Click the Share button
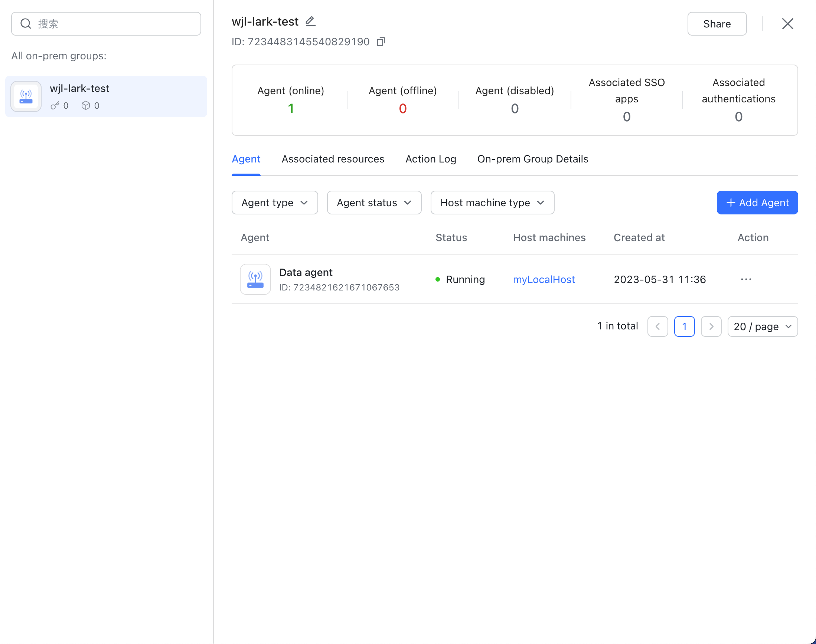This screenshot has height=644, width=816. pyautogui.click(x=717, y=24)
